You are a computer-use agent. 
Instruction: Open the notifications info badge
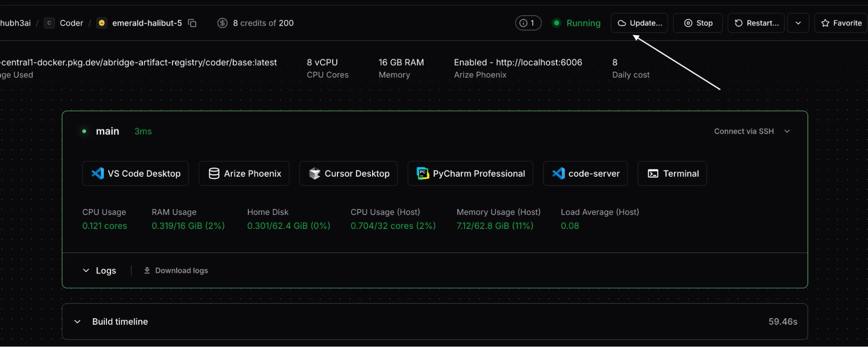(528, 23)
